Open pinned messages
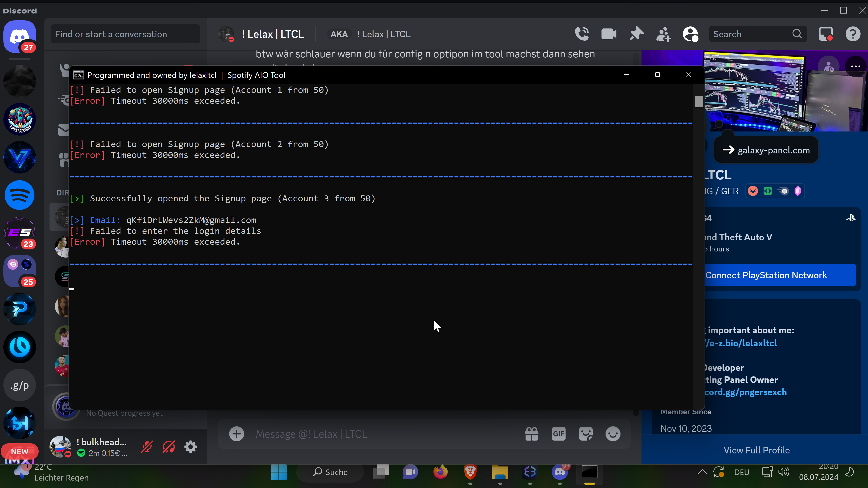This screenshot has height=488, width=868. point(636,34)
